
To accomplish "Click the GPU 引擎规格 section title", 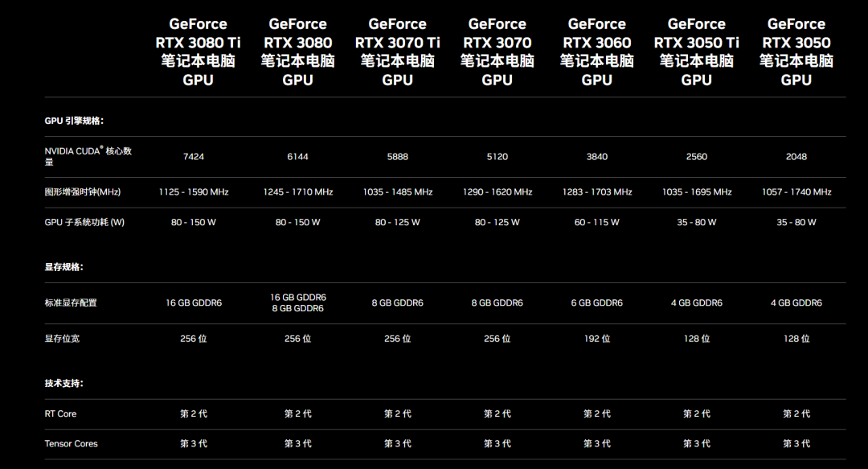I will tap(74, 121).
